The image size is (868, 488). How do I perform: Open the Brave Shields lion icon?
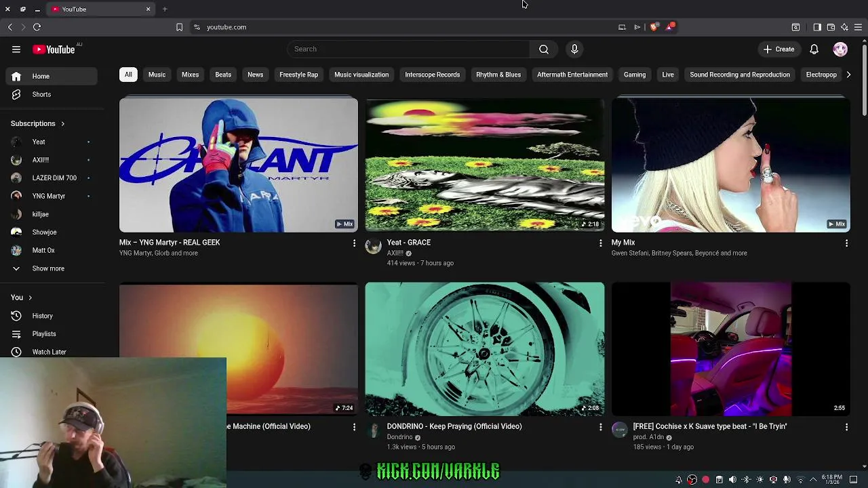pyautogui.click(x=654, y=27)
